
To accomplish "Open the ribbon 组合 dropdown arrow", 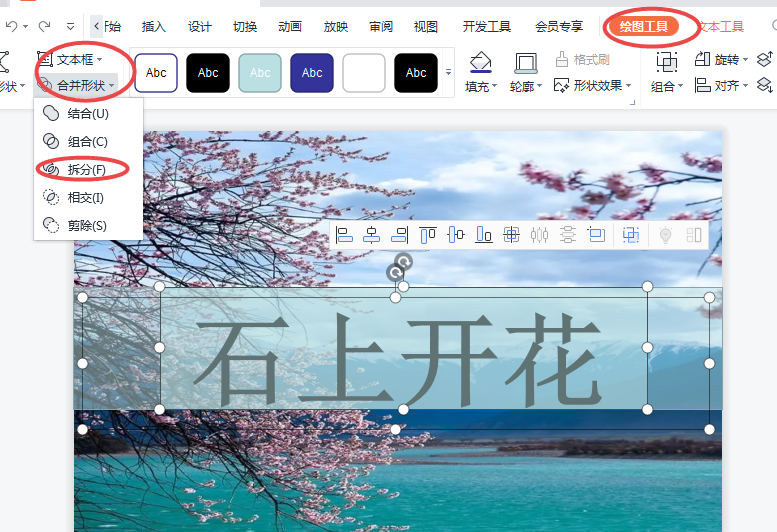I will (680, 87).
